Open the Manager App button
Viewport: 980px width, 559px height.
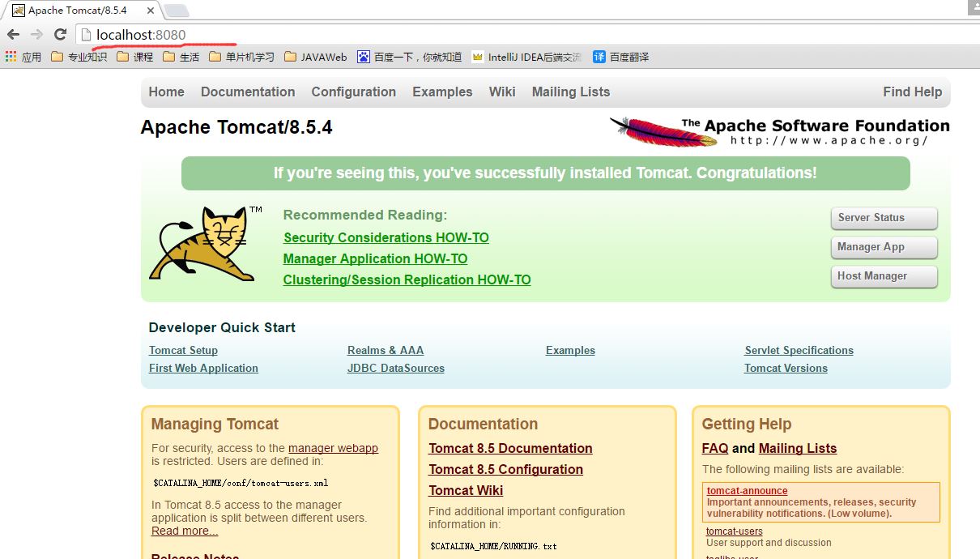point(884,247)
